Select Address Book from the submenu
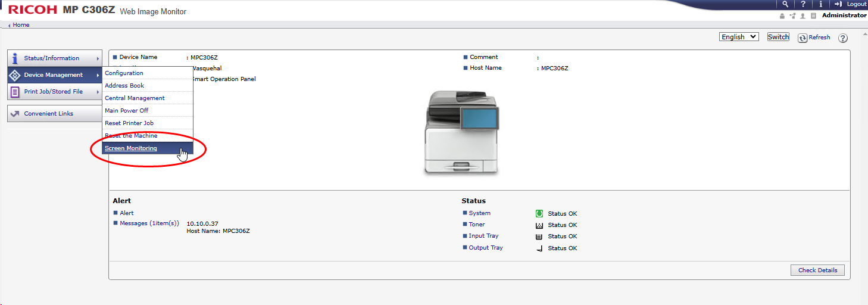 (148, 86)
